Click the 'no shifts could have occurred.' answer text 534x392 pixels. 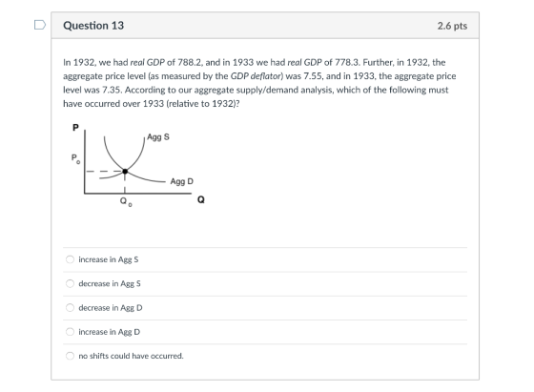131,356
